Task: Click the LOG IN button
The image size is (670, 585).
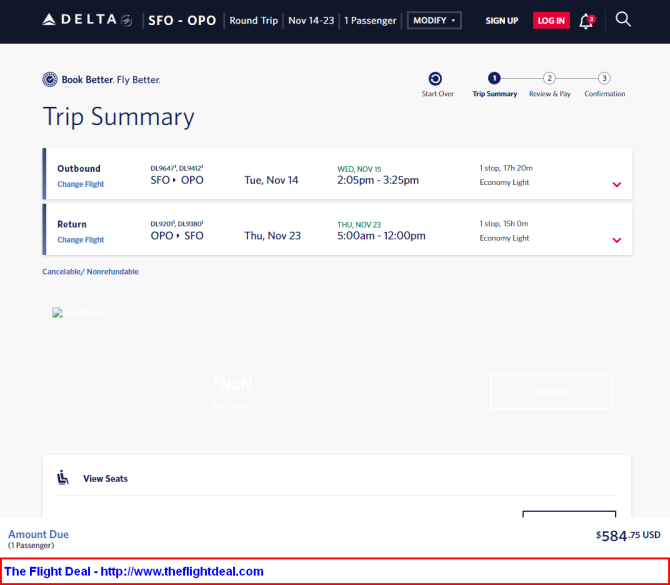Action: point(550,20)
